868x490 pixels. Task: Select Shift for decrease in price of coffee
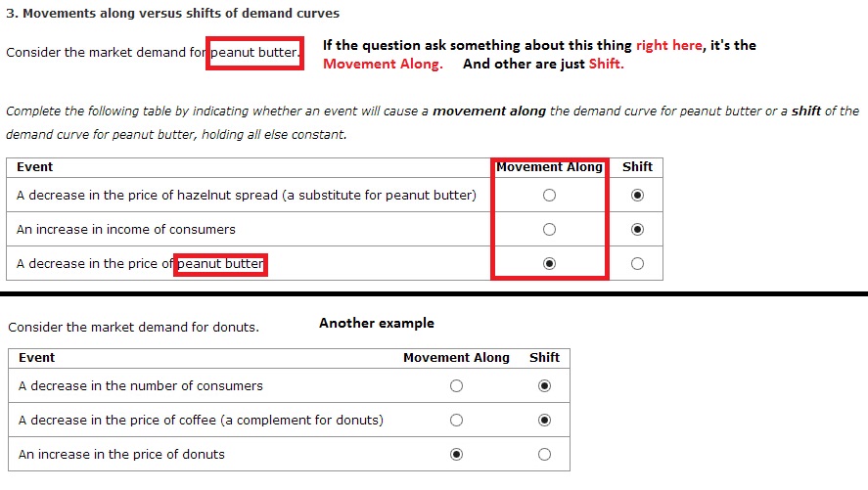coord(544,421)
